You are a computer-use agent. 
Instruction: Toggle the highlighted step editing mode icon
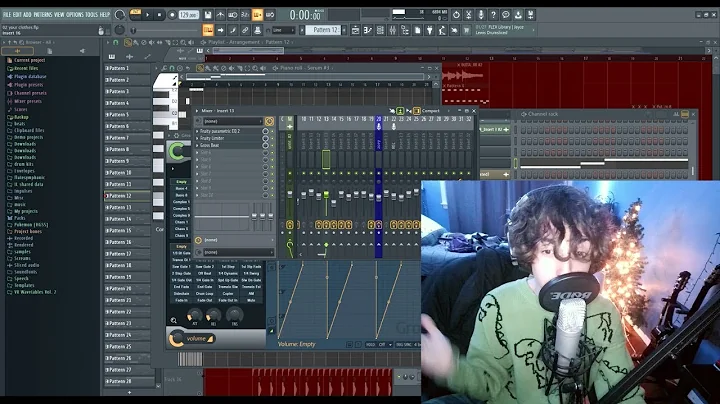[x=257, y=15]
